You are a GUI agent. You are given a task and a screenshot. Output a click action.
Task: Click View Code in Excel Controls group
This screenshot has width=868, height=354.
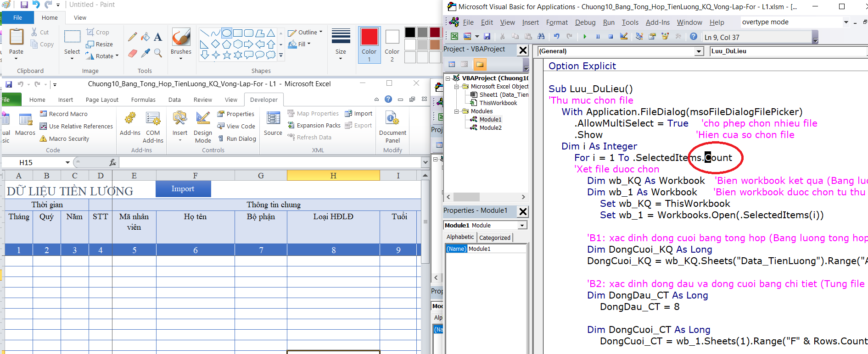coord(236,126)
